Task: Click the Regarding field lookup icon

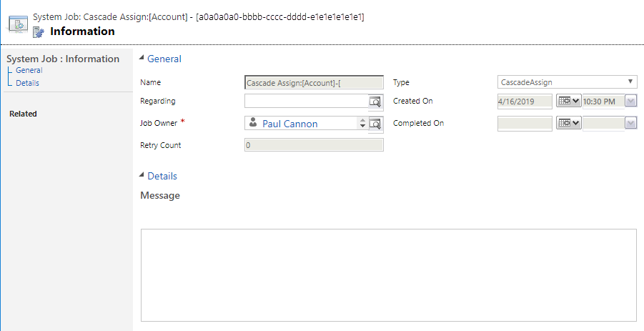Action: [x=376, y=102]
